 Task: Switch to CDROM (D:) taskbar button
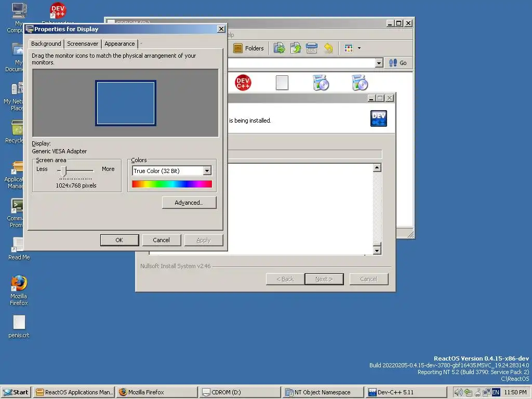pos(240,392)
